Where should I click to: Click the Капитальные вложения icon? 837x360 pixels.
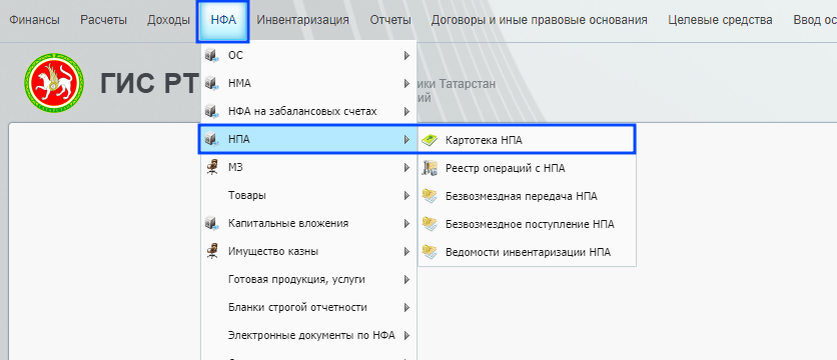(212, 223)
